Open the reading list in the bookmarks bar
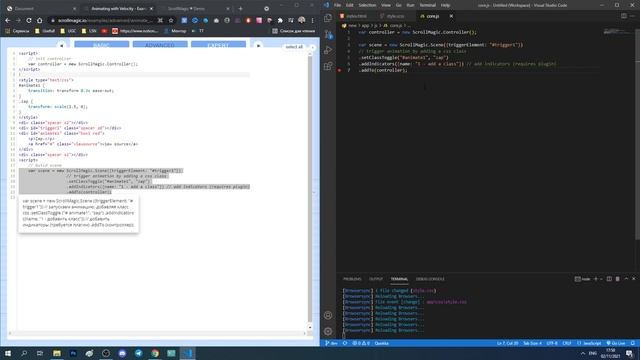 coord(293,31)
